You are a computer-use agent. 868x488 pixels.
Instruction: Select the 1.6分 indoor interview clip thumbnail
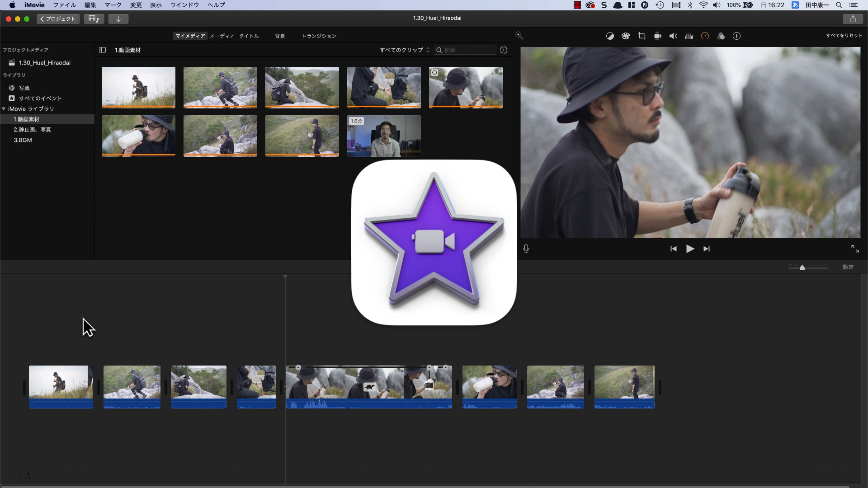pos(384,136)
